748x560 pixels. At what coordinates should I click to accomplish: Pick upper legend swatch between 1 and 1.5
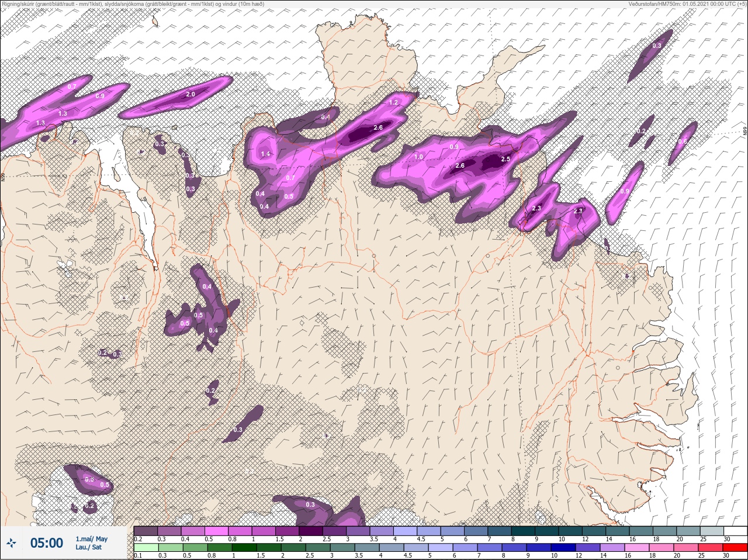[264, 531]
